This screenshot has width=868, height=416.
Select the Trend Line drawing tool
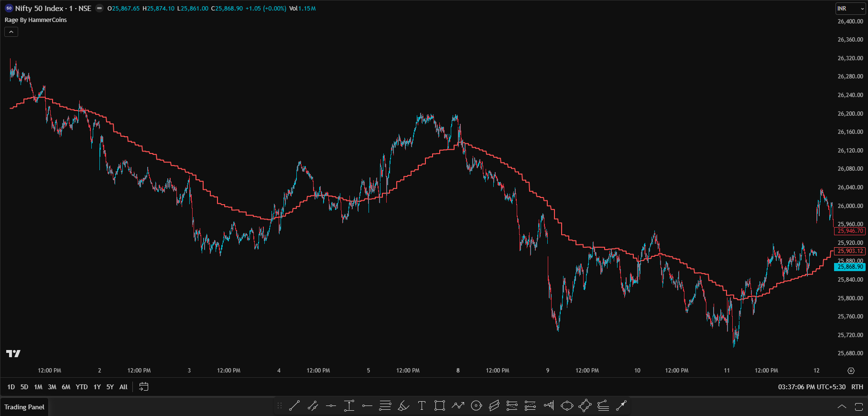294,406
